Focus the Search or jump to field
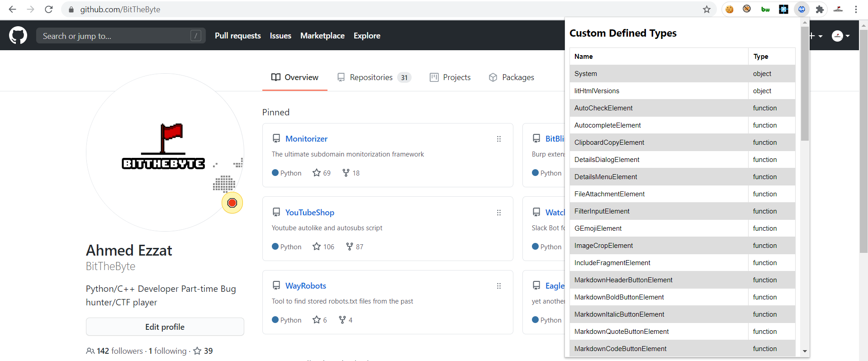This screenshot has height=361, width=868. tap(121, 36)
